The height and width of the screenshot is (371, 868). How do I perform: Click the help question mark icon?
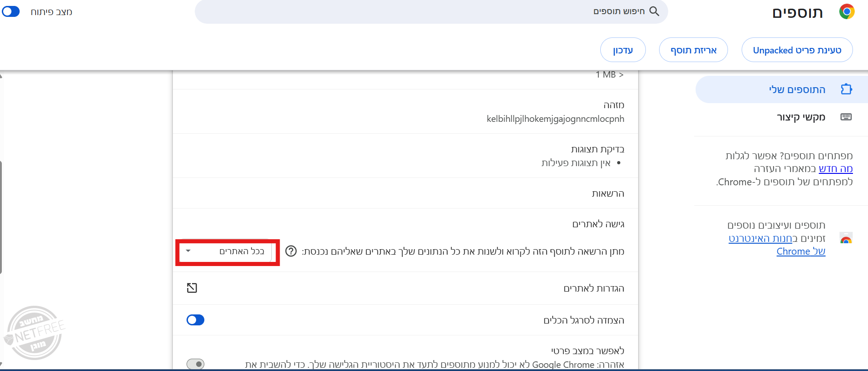point(291,251)
